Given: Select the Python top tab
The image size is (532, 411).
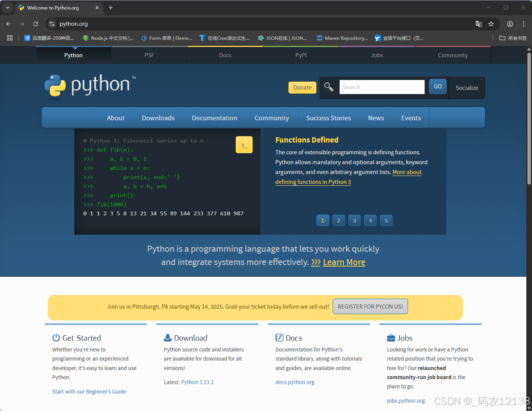Looking at the screenshot, I should [74, 55].
